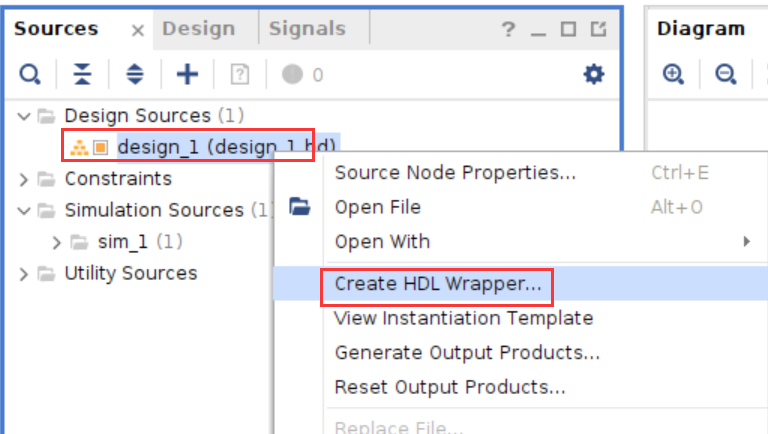
Task: Click the Collapse All icon in Sources
Action: 82,74
